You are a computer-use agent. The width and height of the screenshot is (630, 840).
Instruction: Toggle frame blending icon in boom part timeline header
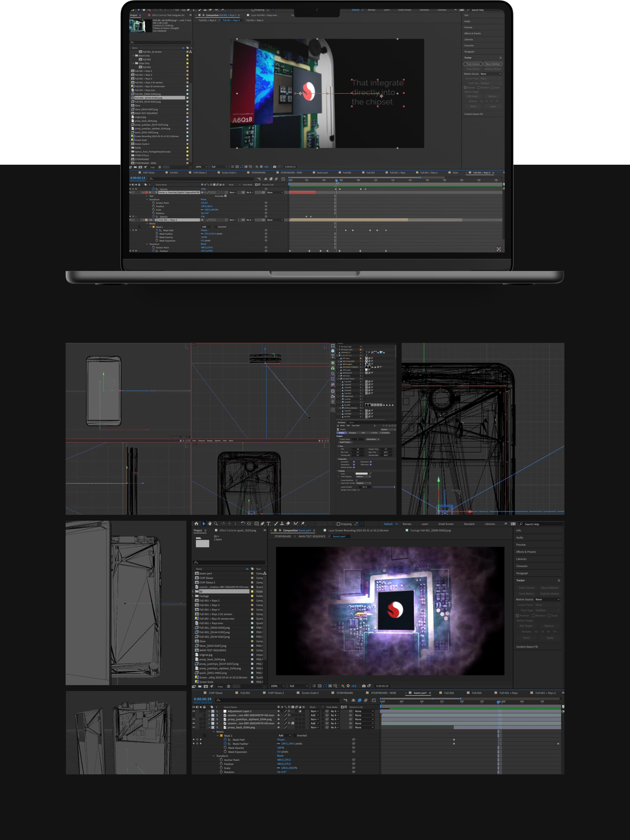[x=360, y=700]
